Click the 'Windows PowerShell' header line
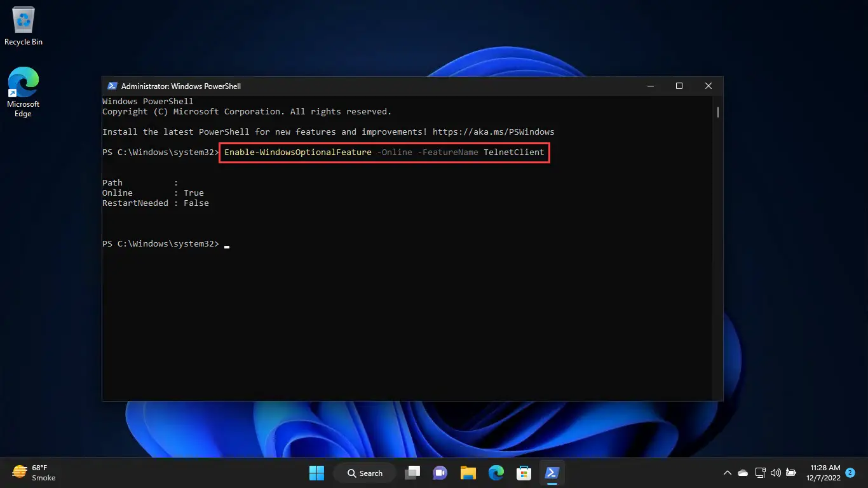 point(148,102)
